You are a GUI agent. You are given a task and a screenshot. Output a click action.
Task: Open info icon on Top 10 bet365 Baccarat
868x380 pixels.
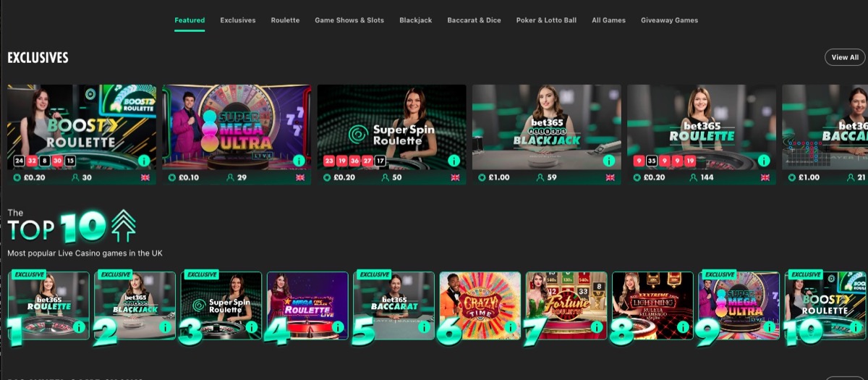pyautogui.click(x=424, y=327)
